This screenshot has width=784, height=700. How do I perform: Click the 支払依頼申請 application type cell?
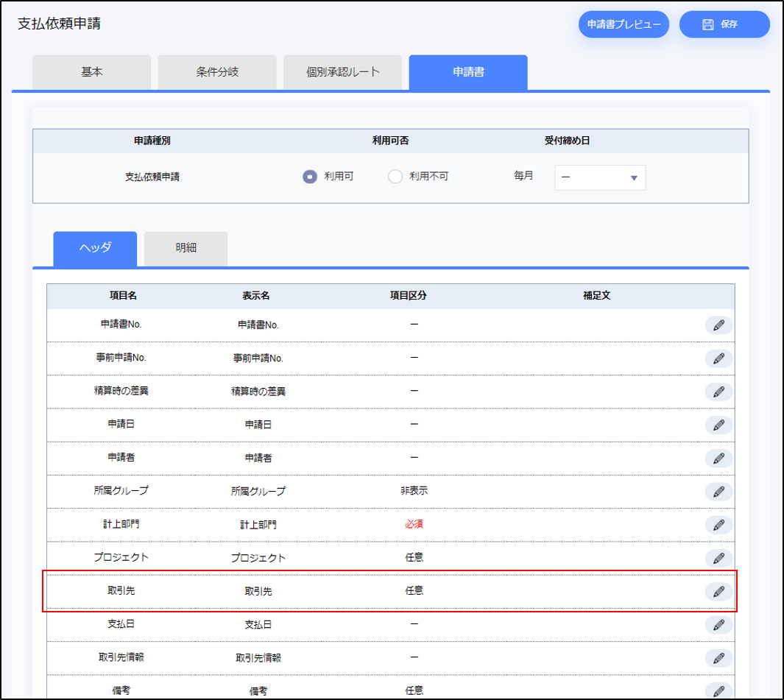152,177
